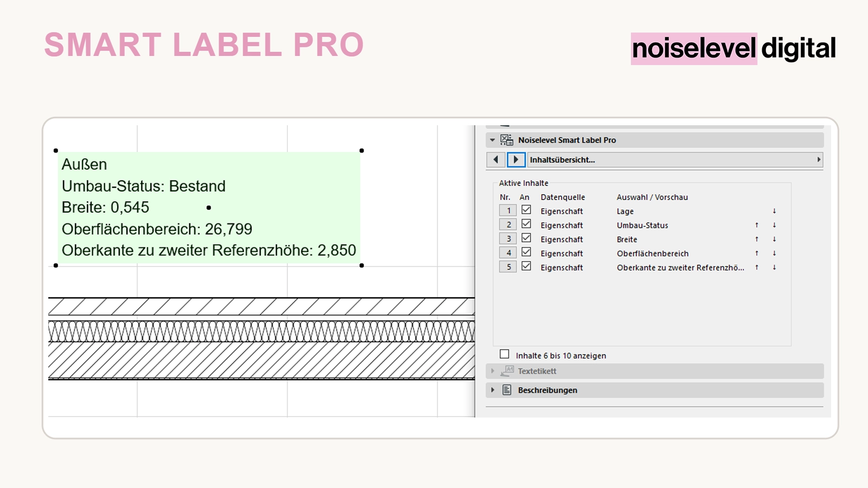Viewport: 868px width, 488px height.
Task: Select Oberkante zu zweiter Referenzhö... value
Action: click(680, 268)
